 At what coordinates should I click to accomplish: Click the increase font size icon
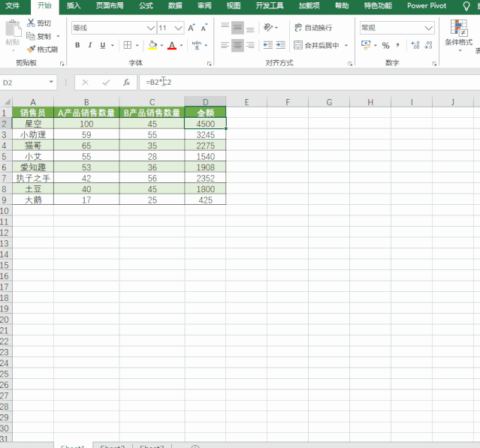click(x=192, y=28)
